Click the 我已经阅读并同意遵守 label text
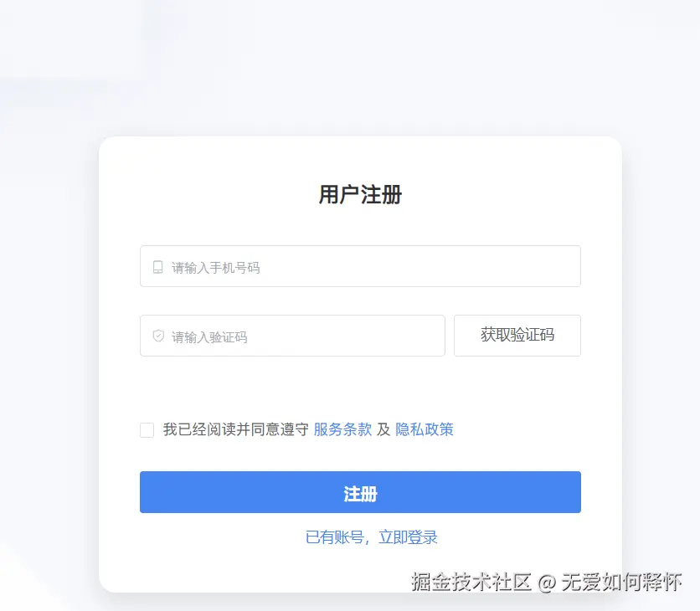The height and width of the screenshot is (611, 700). point(236,429)
